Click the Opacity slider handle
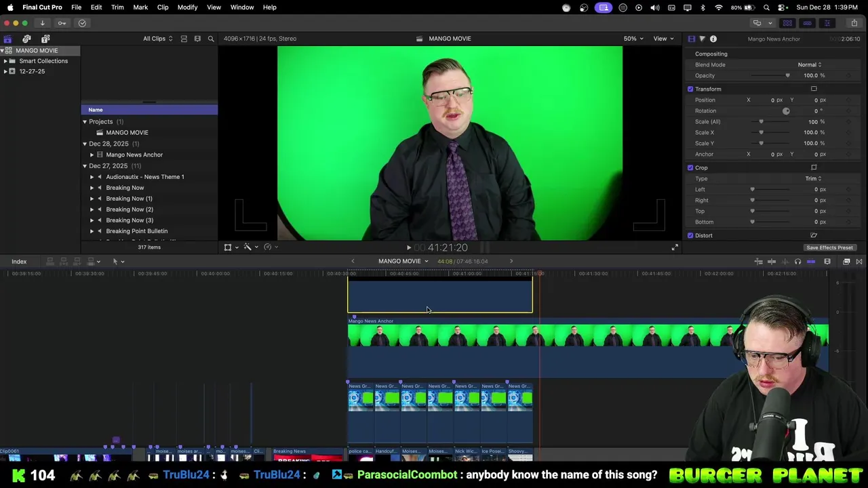Screen dimensions: 868x488 pos(787,76)
